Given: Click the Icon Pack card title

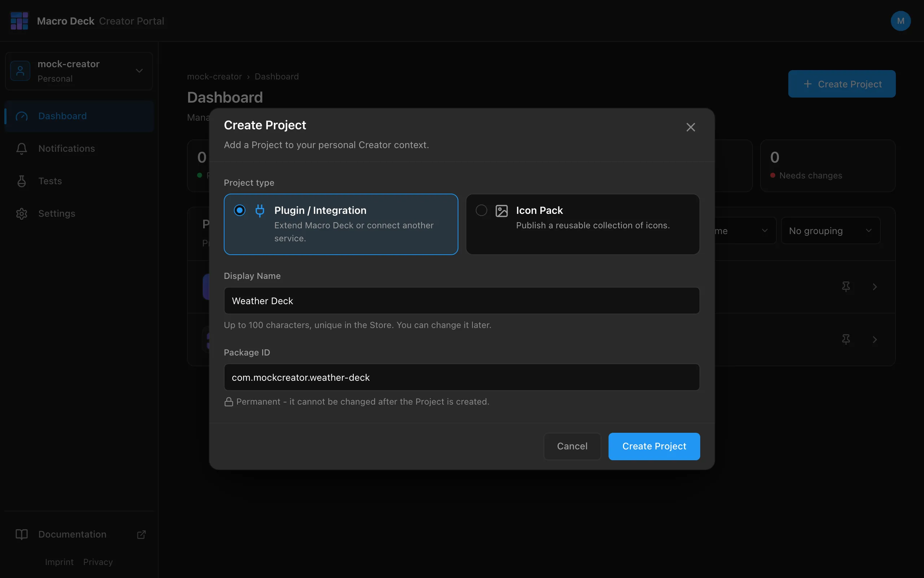Looking at the screenshot, I should pyautogui.click(x=539, y=210).
